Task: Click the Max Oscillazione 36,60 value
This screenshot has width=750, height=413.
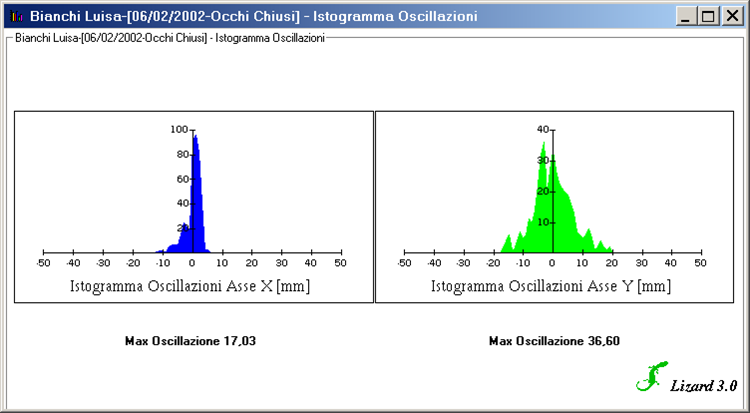Action: (554, 341)
